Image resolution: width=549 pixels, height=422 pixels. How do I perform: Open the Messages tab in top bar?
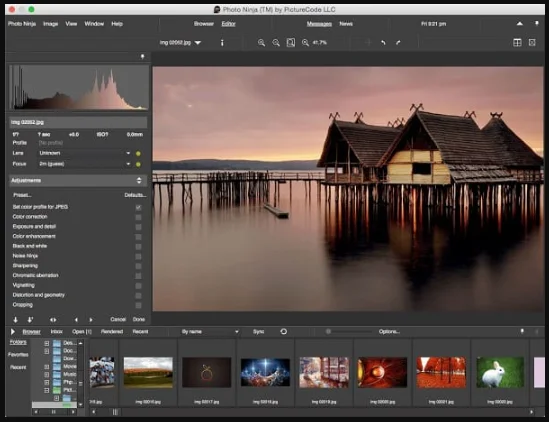point(319,24)
